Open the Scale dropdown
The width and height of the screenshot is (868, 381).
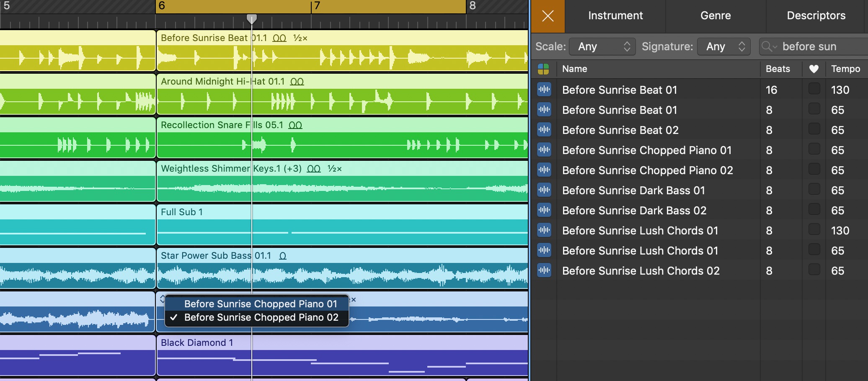602,46
